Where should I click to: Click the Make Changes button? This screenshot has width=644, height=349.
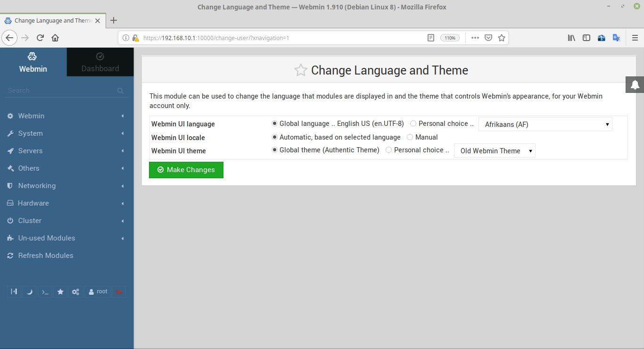186,170
